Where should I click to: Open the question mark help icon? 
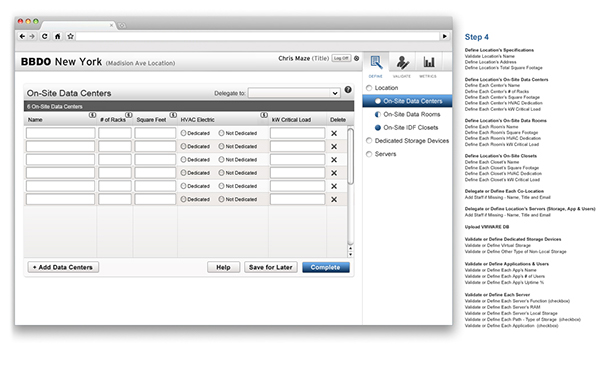[348, 90]
